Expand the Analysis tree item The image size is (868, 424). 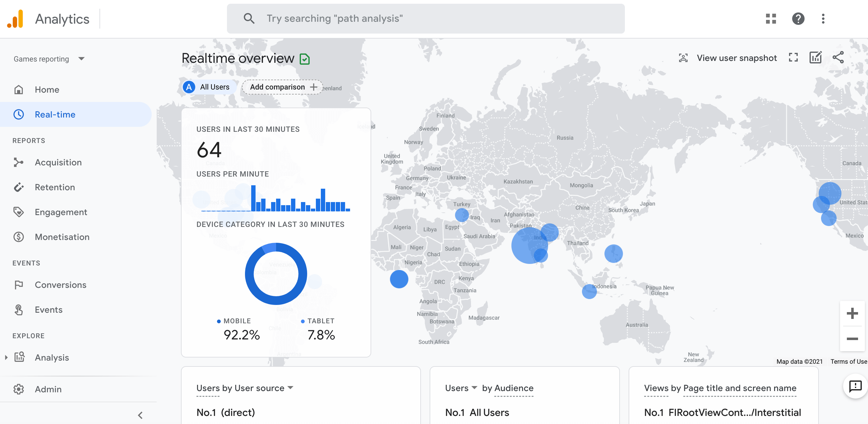[6, 357]
